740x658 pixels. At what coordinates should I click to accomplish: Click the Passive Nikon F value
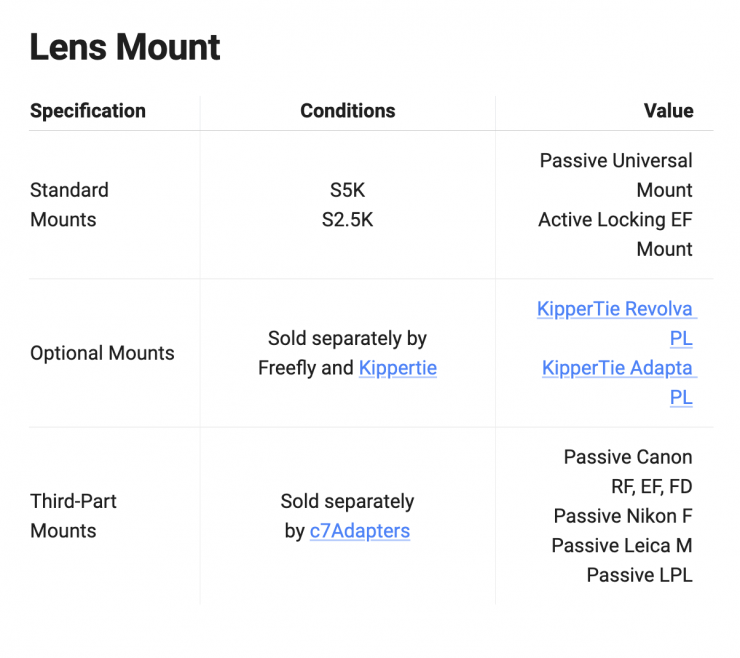point(622,516)
